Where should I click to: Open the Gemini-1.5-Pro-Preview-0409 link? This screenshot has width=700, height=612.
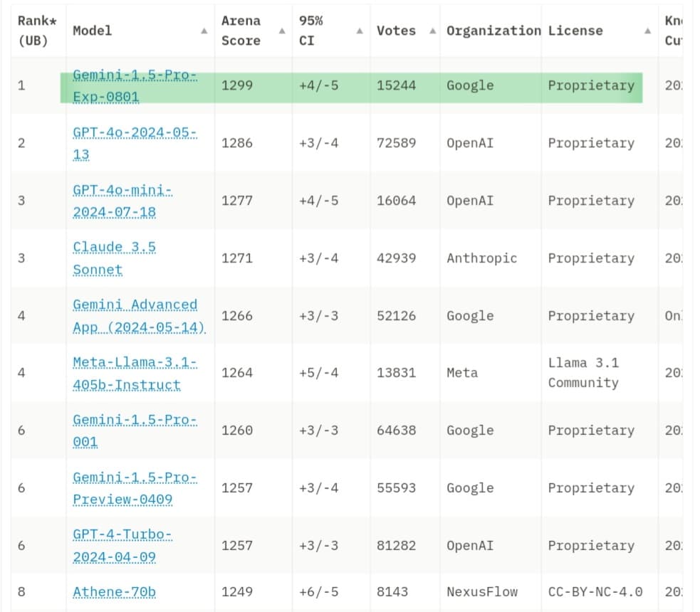click(x=135, y=488)
